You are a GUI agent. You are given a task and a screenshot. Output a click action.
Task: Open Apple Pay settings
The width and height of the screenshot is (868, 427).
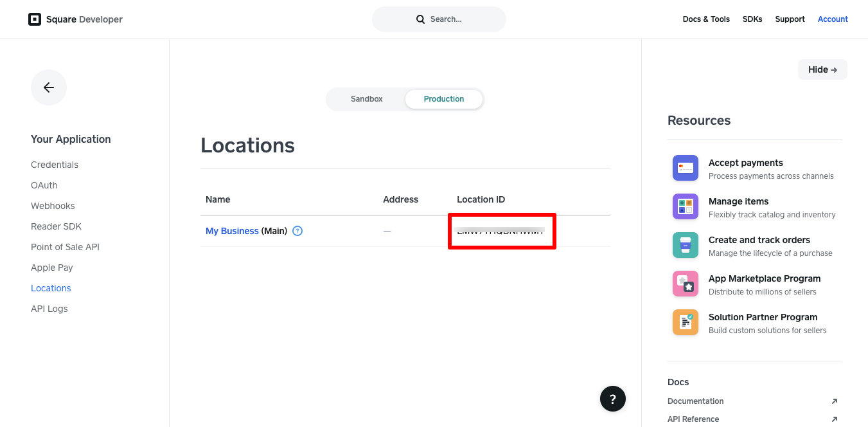tap(52, 268)
